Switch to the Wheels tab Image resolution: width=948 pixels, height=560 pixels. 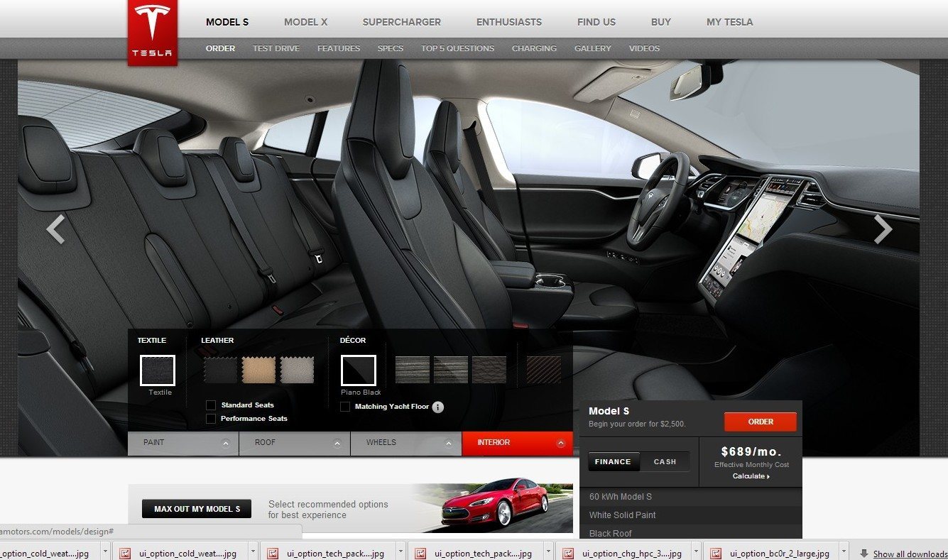click(x=406, y=443)
